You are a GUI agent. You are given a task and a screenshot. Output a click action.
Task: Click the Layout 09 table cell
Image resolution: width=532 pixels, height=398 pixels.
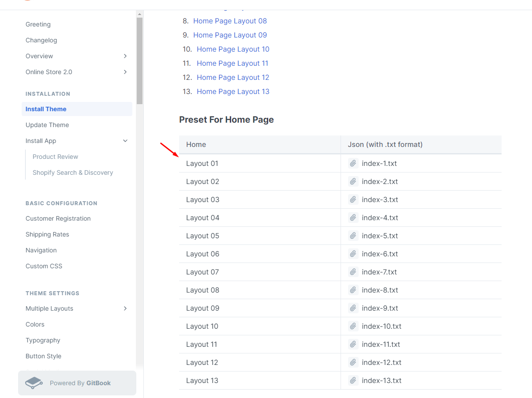point(260,308)
